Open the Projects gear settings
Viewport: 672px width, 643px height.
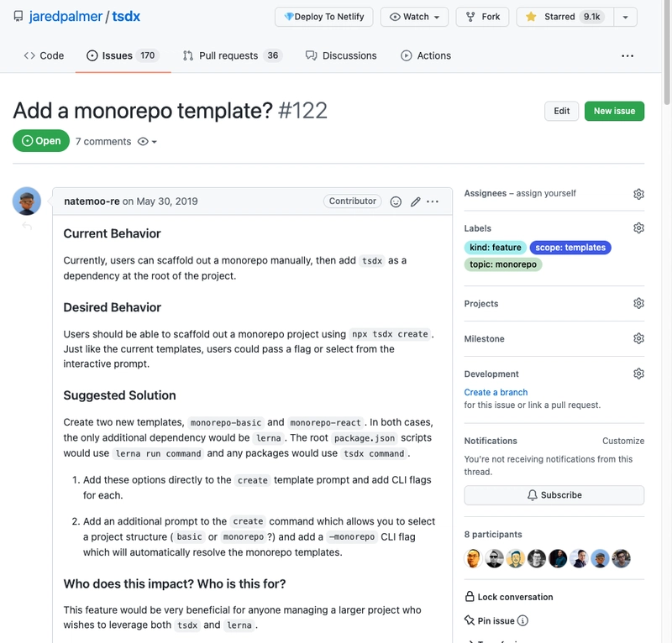[638, 303]
